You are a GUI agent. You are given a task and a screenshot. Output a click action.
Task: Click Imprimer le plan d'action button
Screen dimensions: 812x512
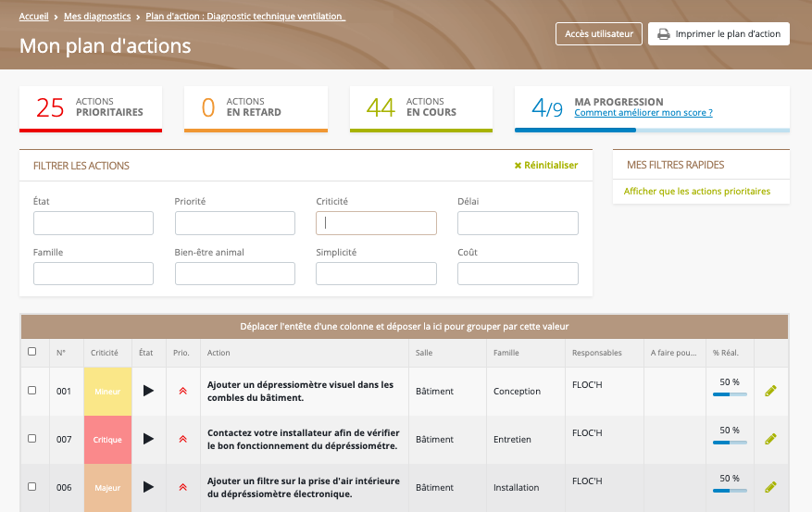718,33
